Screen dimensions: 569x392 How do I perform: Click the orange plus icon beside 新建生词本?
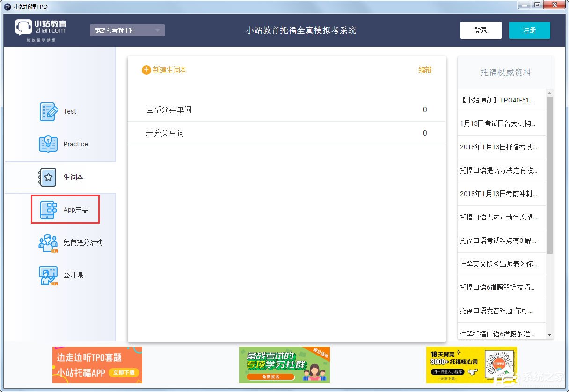(x=146, y=70)
